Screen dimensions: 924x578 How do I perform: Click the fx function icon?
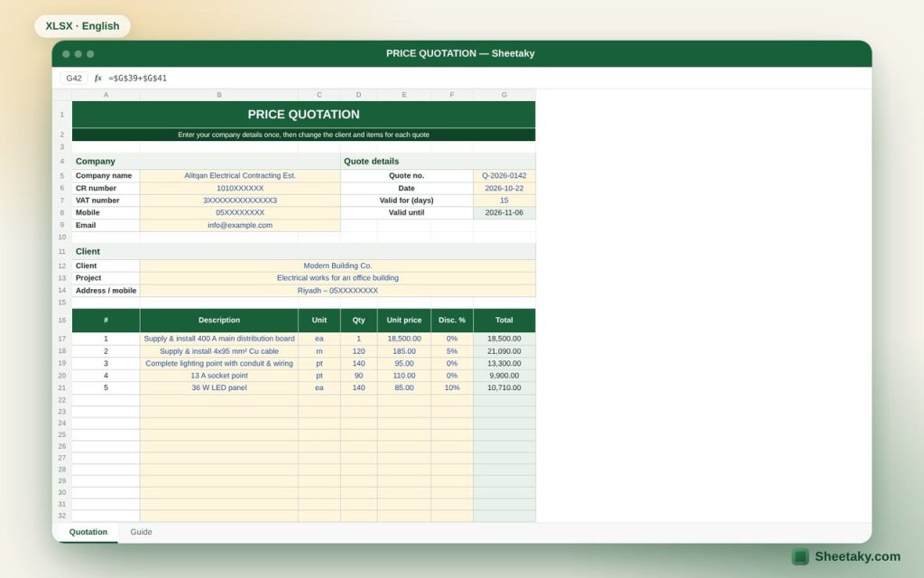pos(97,78)
